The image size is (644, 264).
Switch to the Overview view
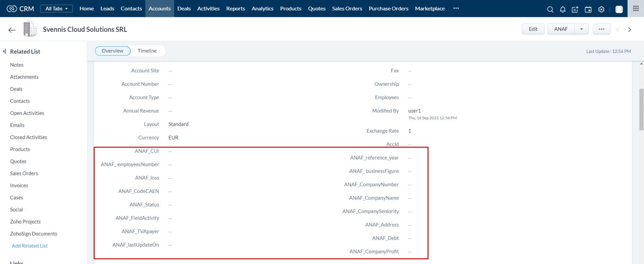point(113,51)
